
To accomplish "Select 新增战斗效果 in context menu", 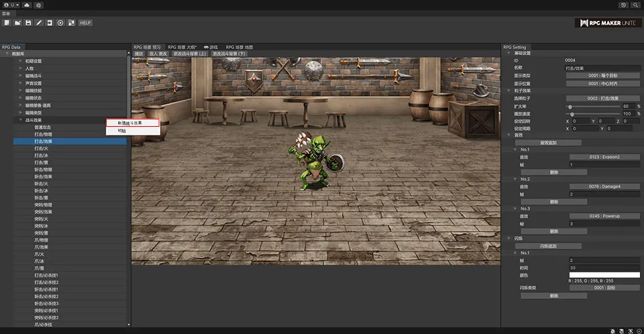I will pos(132,123).
